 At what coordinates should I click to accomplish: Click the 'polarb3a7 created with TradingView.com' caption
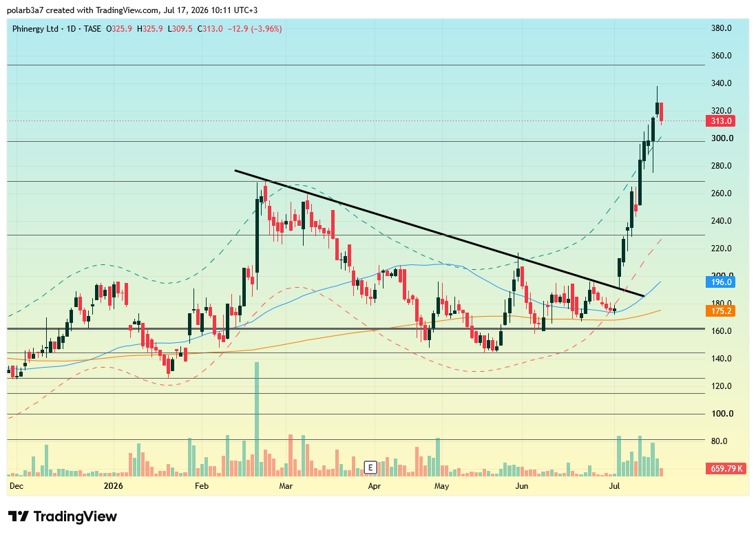point(83,10)
